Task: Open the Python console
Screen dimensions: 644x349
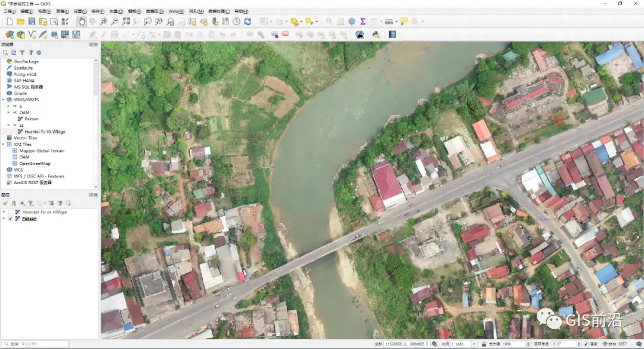Action: point(376,35)
